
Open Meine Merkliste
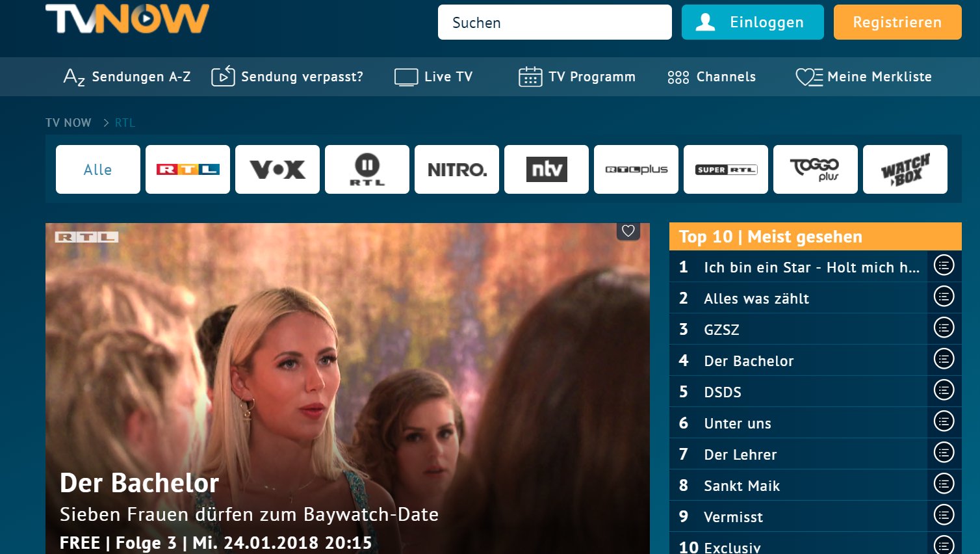[864, 77]
